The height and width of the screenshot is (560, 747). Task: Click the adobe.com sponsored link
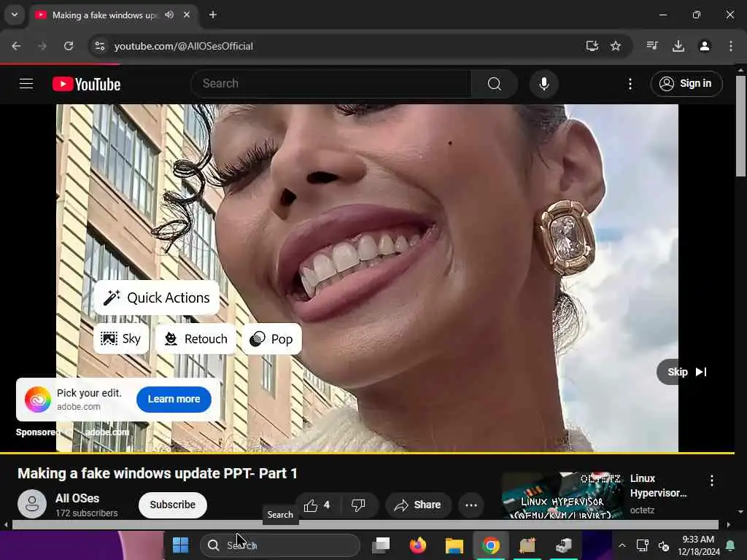click(x=107, y=432)
